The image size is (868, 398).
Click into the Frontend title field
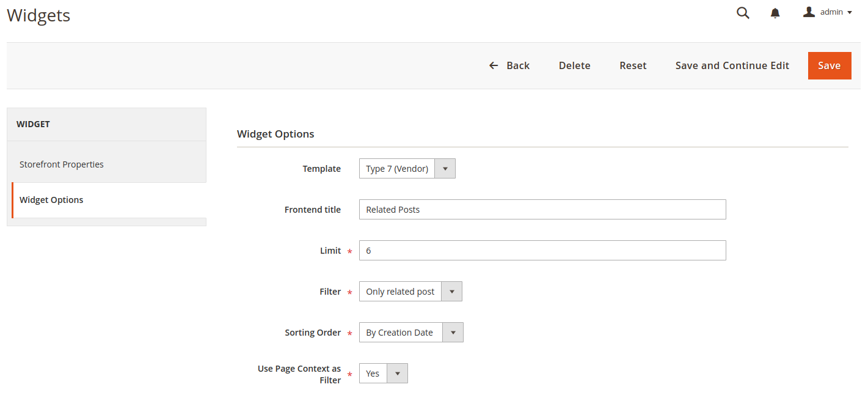(x=542, y=209)
